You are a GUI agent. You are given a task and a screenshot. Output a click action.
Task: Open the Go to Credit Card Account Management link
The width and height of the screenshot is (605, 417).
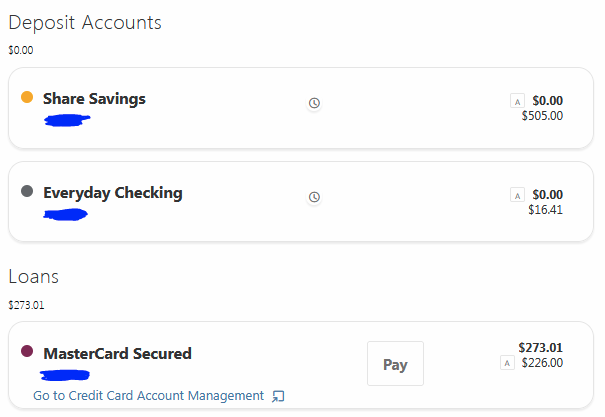148,396
